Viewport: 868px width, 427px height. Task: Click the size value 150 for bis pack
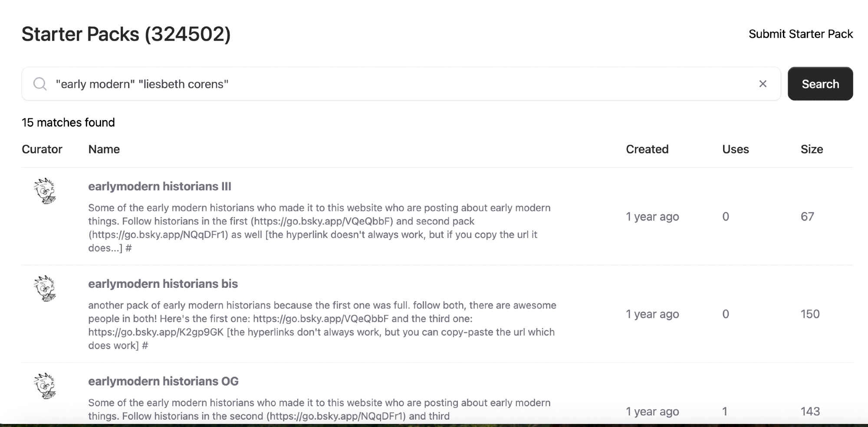point(810,314)
